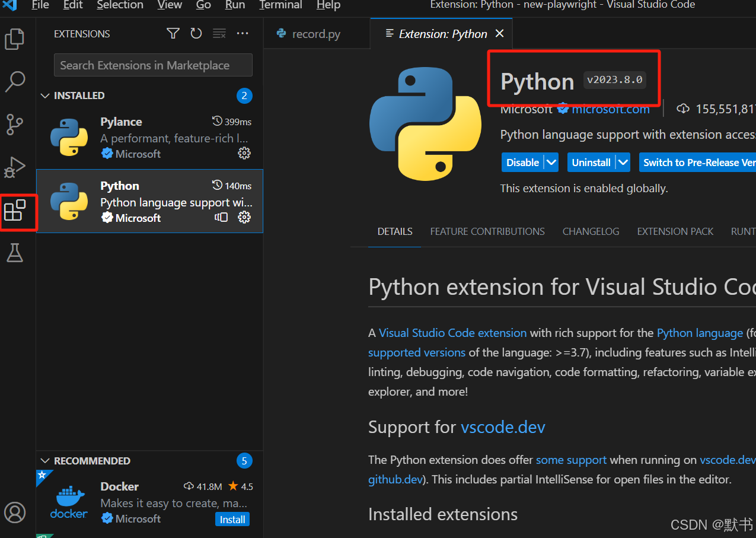The width and height of the screenshot is (756, 538).
Task: Open the Search view
Action: click(x=14, y=82)
